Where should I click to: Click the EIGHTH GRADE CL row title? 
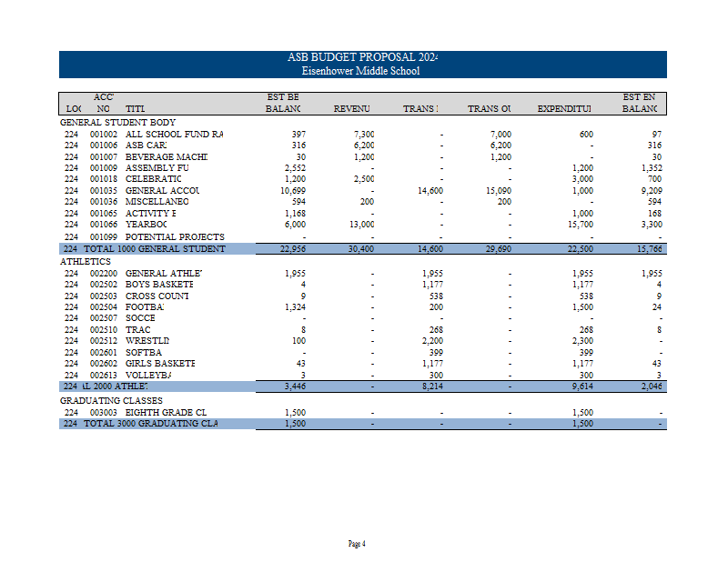click(167, 413)
